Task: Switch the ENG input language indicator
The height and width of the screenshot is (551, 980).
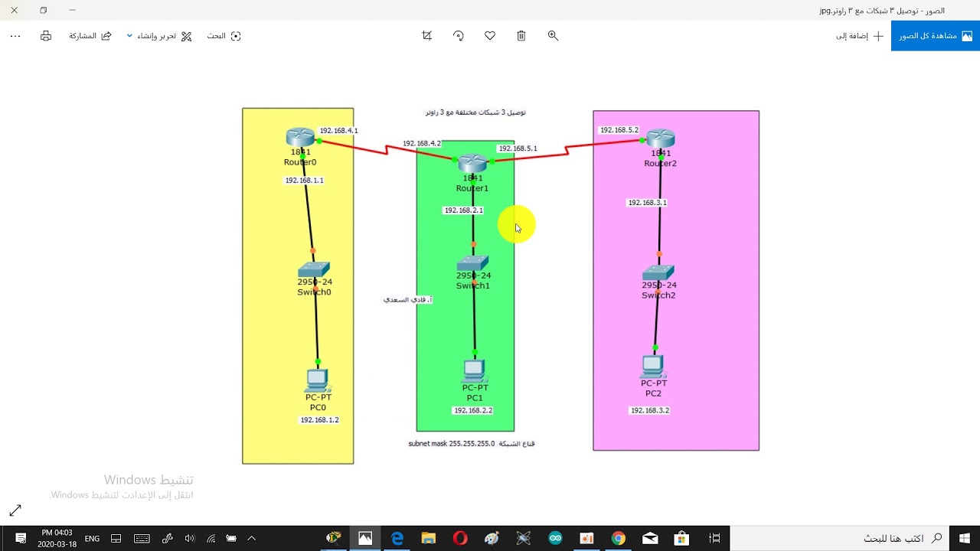Action: click(92, 539)
